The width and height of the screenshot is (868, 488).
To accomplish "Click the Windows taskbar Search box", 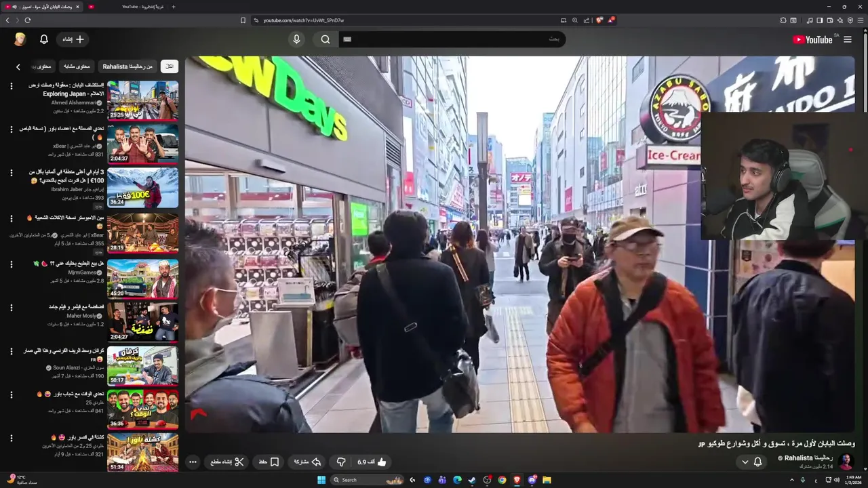I will tap(366, 480).
